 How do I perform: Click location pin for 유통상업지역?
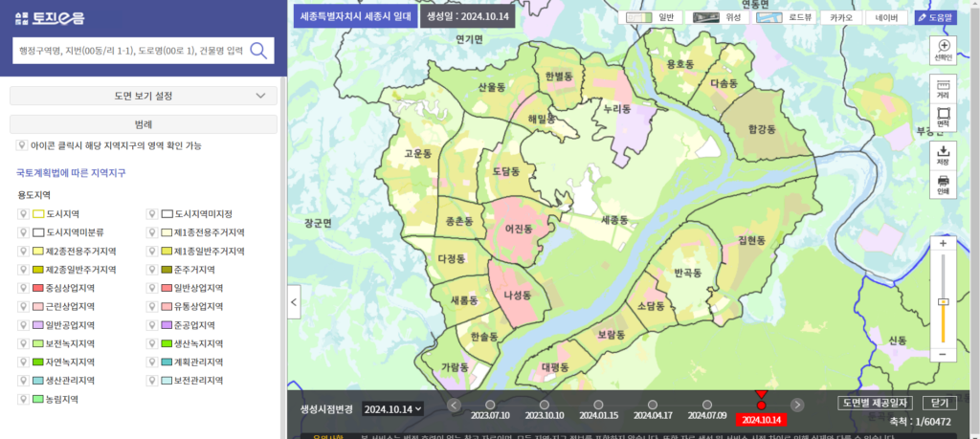click(x=152, y=307)
